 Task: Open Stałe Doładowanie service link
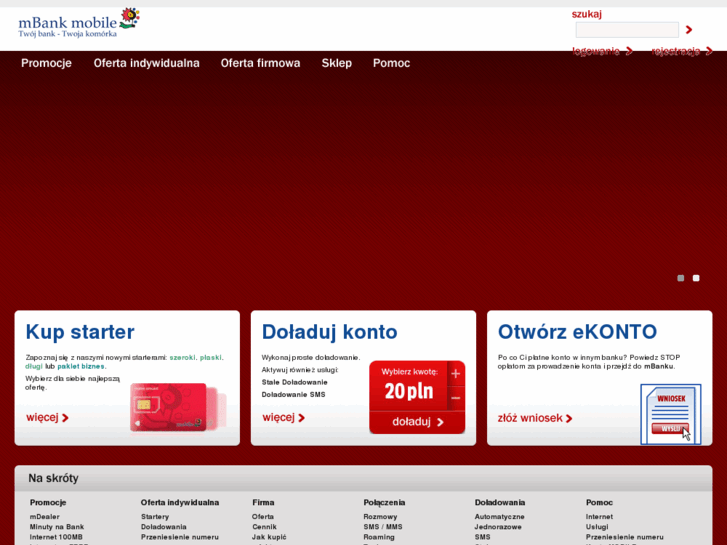pos(294,382)
